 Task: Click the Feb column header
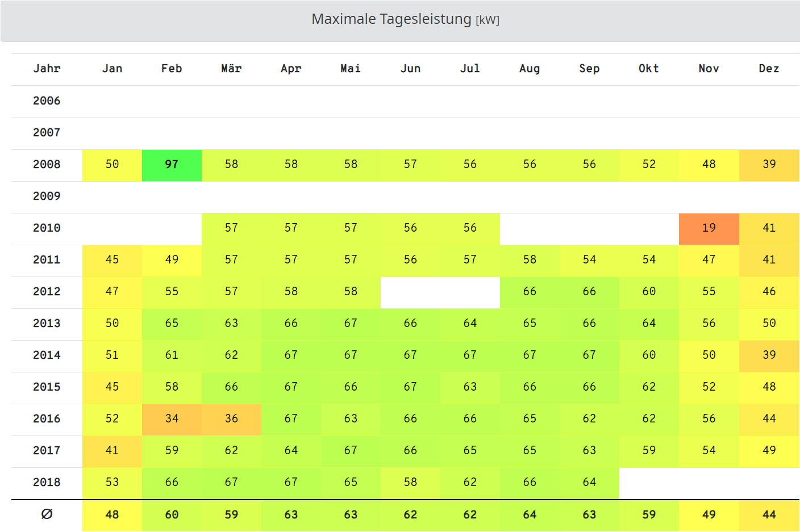click(x=172, y=69)
